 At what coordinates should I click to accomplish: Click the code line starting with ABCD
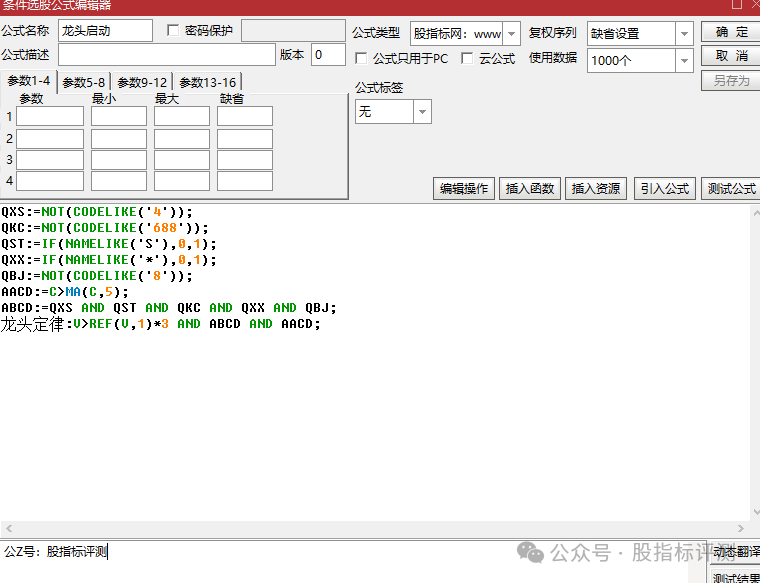point(169,308)
